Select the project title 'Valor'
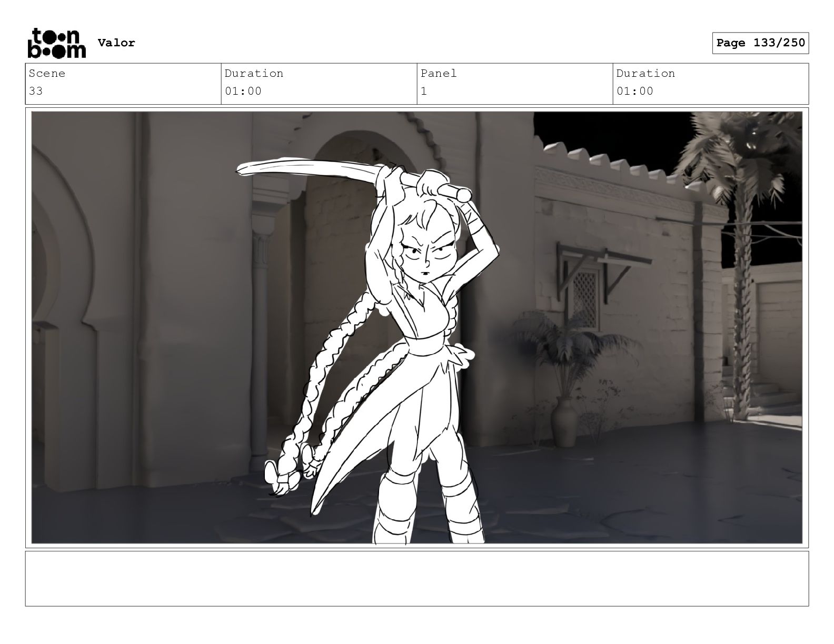Screen dimensions: 834x644 tap(116, 43)
